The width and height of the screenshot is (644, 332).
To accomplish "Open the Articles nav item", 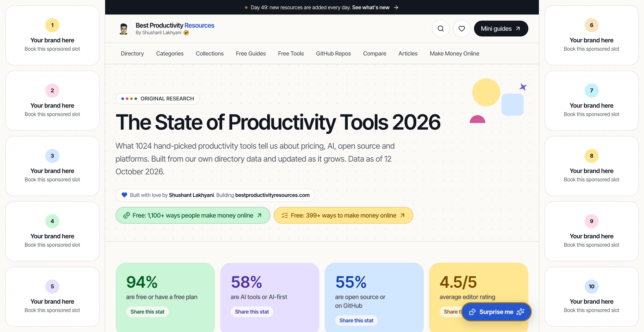I will click(x=408, y=53).
